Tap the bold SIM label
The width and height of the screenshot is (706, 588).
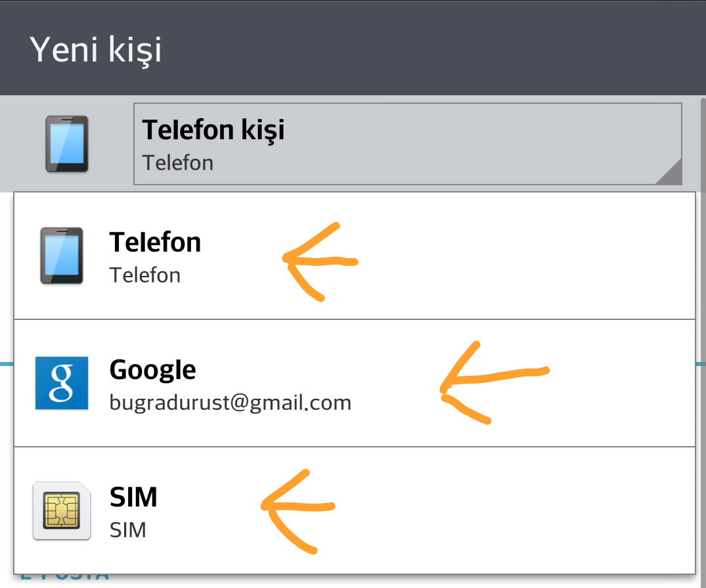133,497
